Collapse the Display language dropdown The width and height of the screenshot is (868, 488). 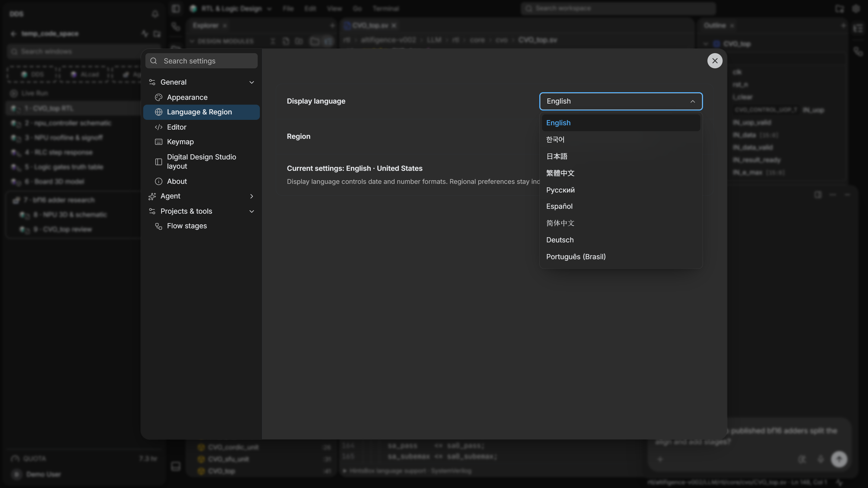tap(621, 101)
